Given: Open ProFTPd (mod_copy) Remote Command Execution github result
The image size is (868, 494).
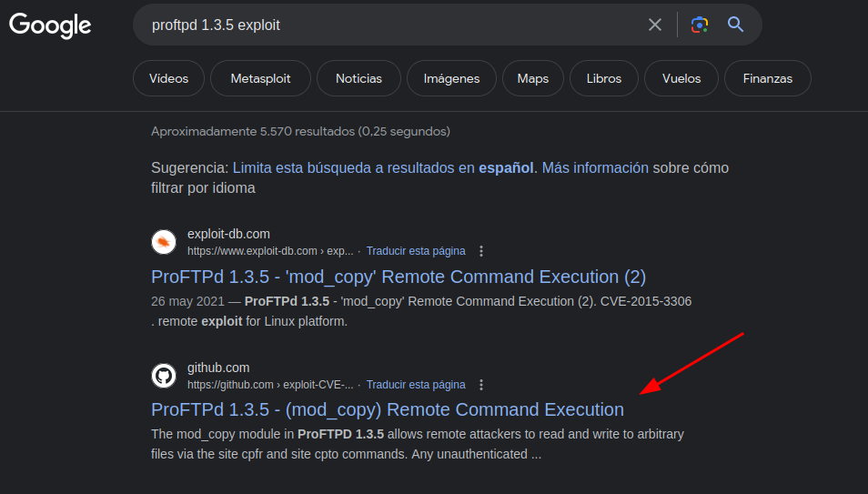Looking at the screenshot, I should (x=388, y=409).
